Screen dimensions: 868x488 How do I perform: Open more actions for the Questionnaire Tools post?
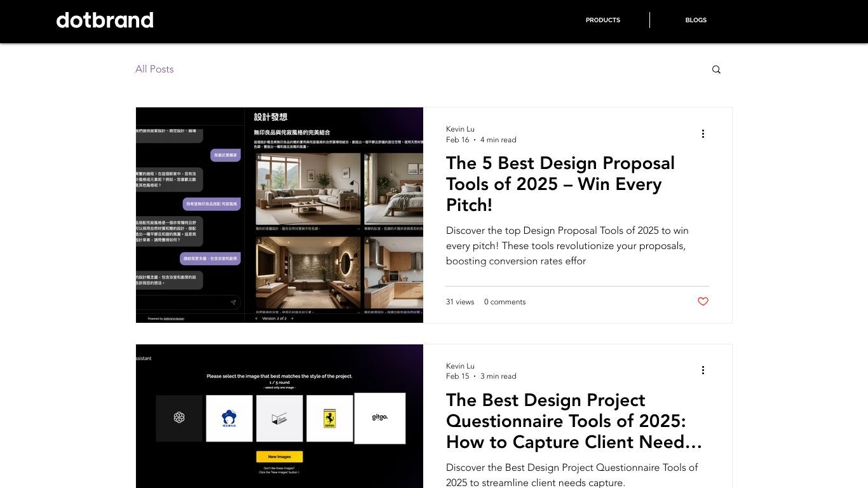click(x=703, y=370)
